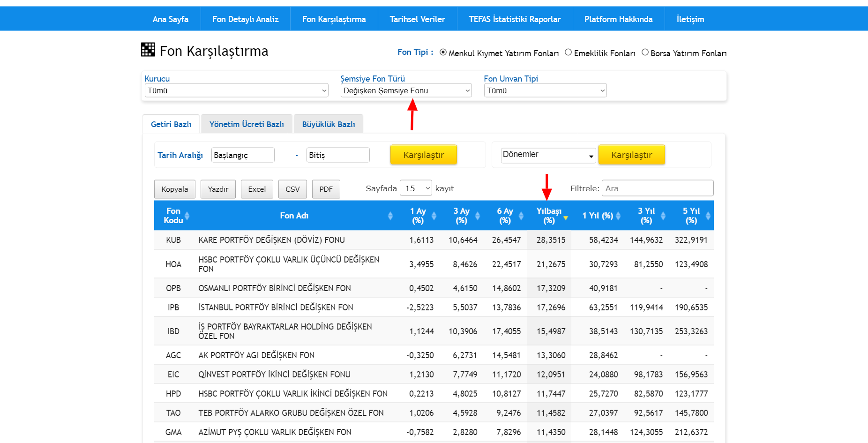Select Menkul Kıymet Yatırım Fonları radio
Screen dimensions: 868x443
(x=443, y=53)
